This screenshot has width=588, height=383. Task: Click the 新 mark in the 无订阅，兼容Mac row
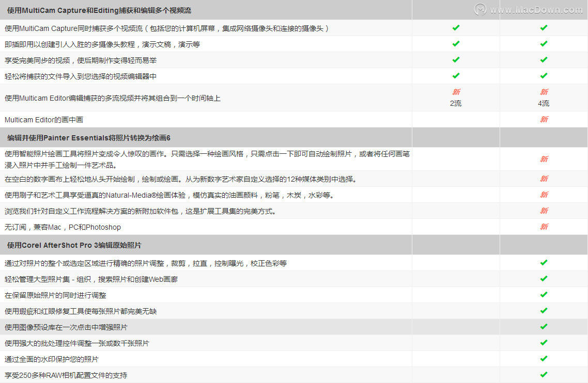(544, 227)
